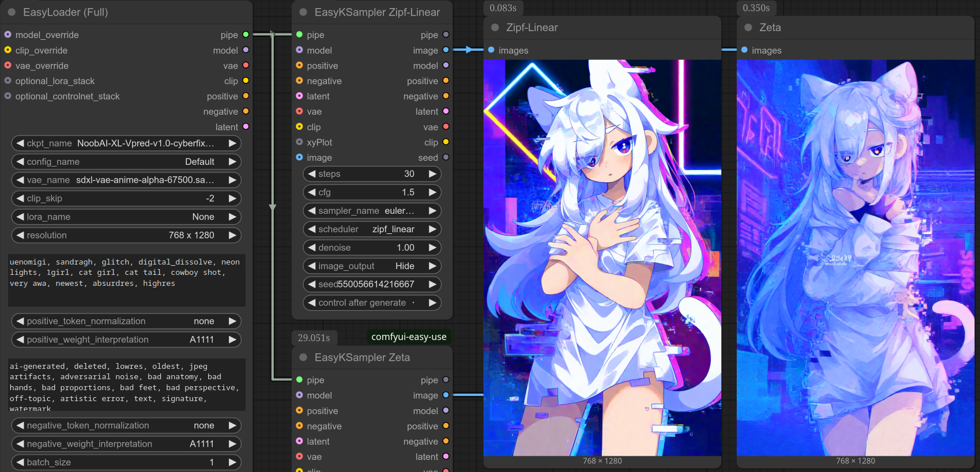Image resolution: width=980 pixels, height=472 pixels.
Task: Click the Zipf-Linear preview node title
Action: click(532, 28)
